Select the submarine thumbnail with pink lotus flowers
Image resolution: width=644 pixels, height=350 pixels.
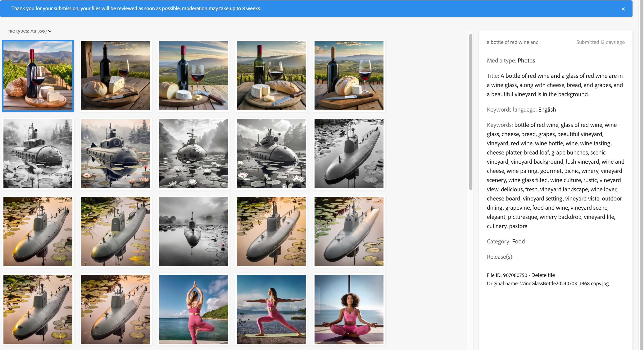tap(116, 154)
